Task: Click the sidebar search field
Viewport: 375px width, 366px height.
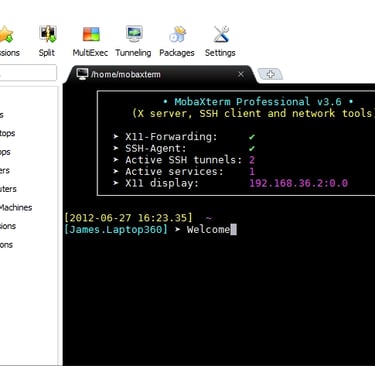Action: (28, 73)
